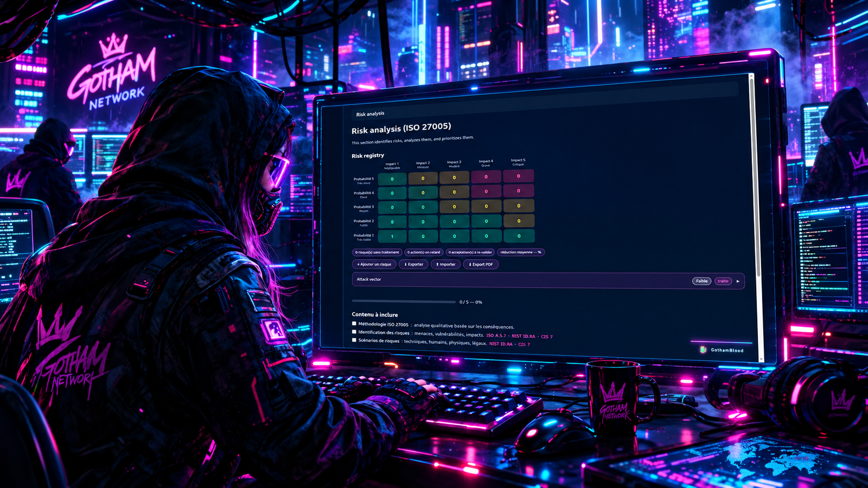Image resolution: width=868 pixels, height=488 pixels.
Task: Click the Importer button
Action: click(446, 264)
